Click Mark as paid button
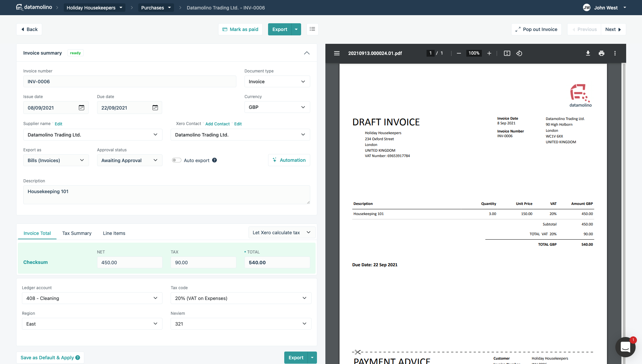The height and width of the screenshot is (364, 642). point(240,29)
